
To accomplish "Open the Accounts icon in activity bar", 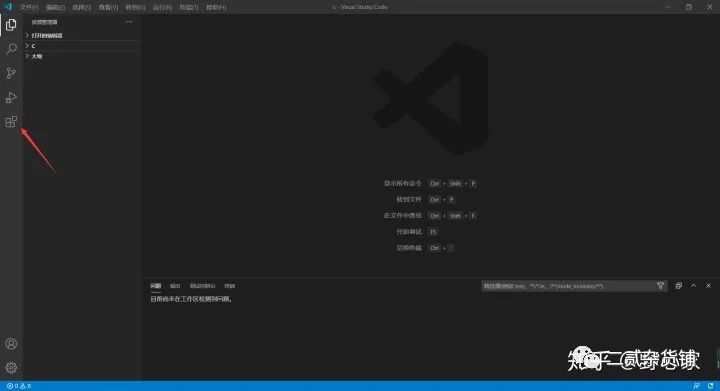I will coord(11,344).
